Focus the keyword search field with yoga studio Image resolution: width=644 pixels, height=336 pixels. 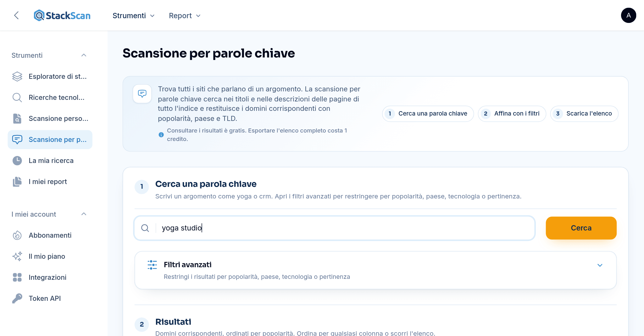click(335, 228)
